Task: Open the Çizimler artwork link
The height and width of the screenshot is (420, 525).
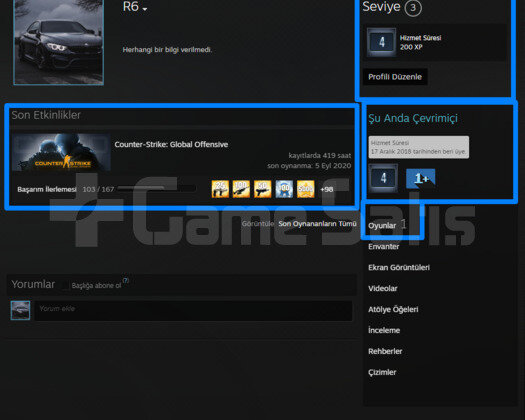Action: click(x=382, y=372)
